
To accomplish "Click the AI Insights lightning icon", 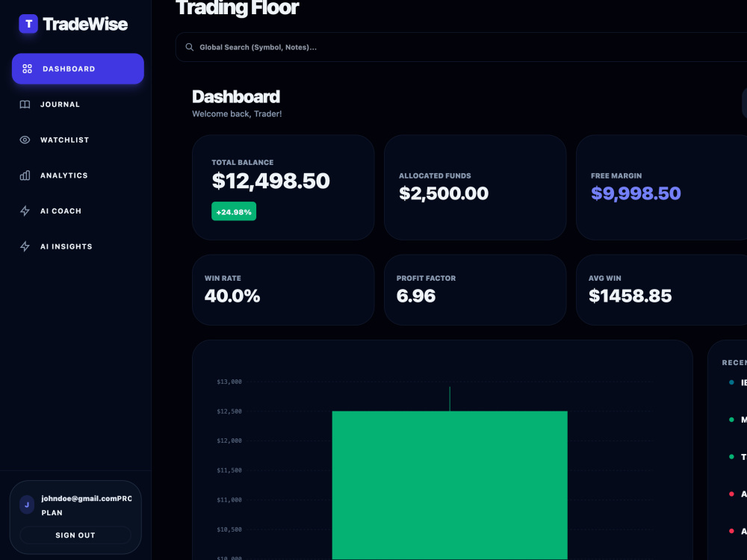I will (x=25, y=246).
